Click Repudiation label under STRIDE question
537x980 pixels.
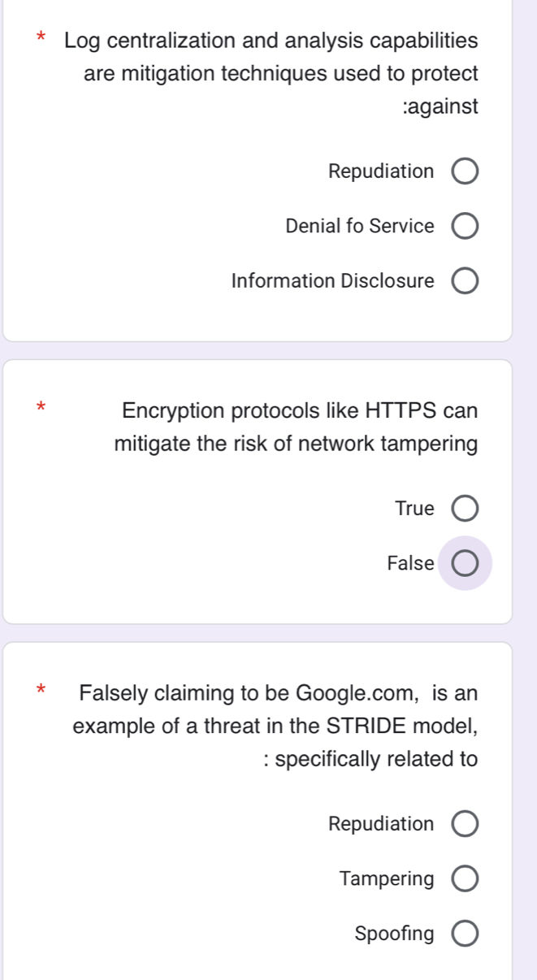pos(381,825)
